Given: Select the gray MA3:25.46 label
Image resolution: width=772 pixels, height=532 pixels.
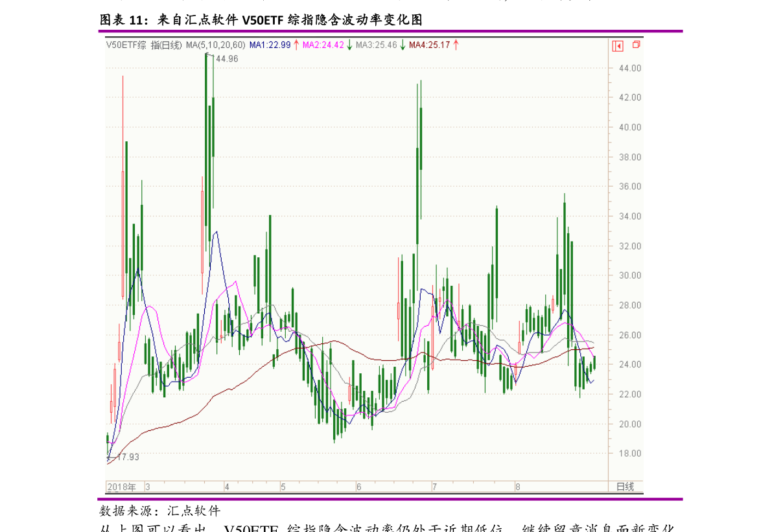Looking at the screenshot, I should click(376, 45).
